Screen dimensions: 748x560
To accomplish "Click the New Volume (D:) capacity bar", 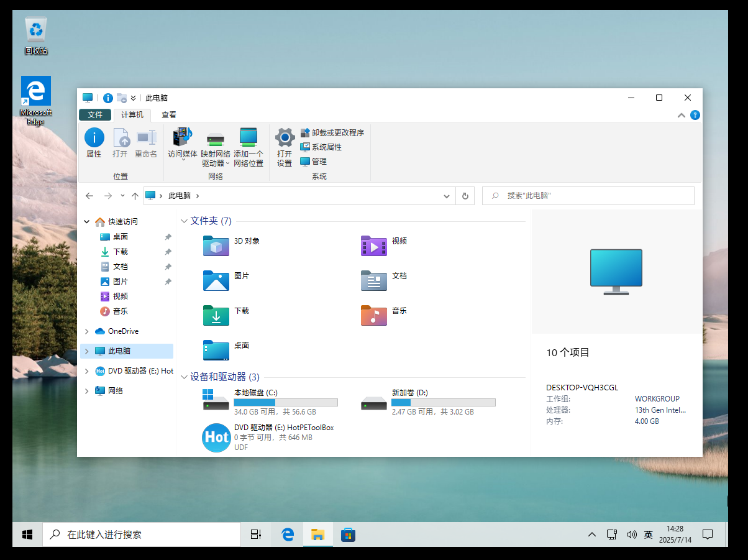I will coord(443,403).
